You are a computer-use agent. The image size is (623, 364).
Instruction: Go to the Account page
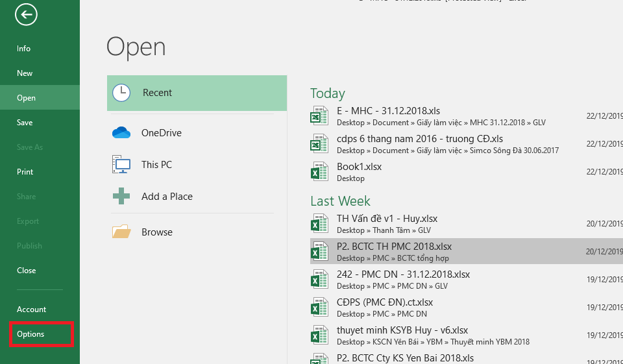pyautogui.click(x=32, y=309)
